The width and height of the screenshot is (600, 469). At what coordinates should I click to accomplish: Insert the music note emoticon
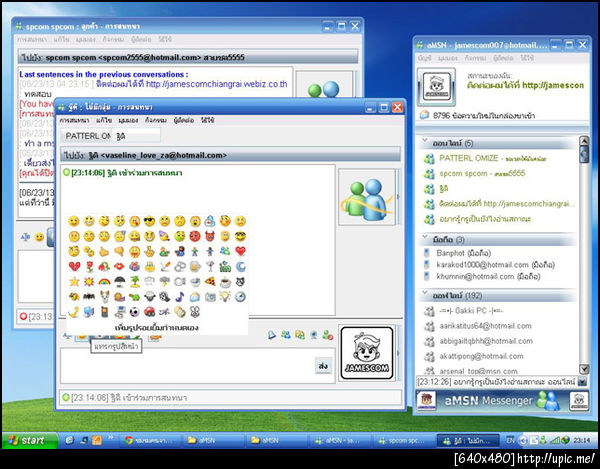(179, 296)
